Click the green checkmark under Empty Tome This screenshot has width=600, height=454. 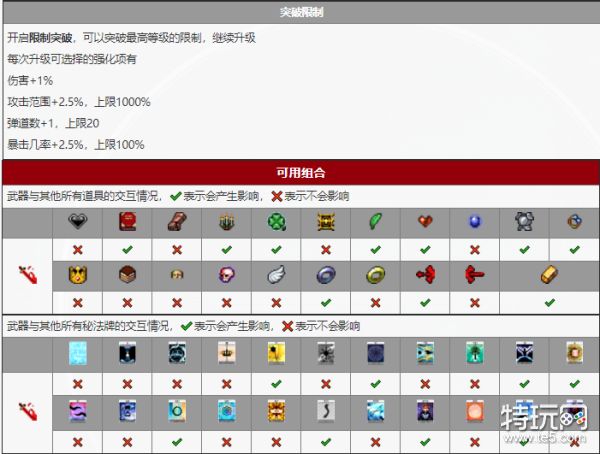pos(127,249)
